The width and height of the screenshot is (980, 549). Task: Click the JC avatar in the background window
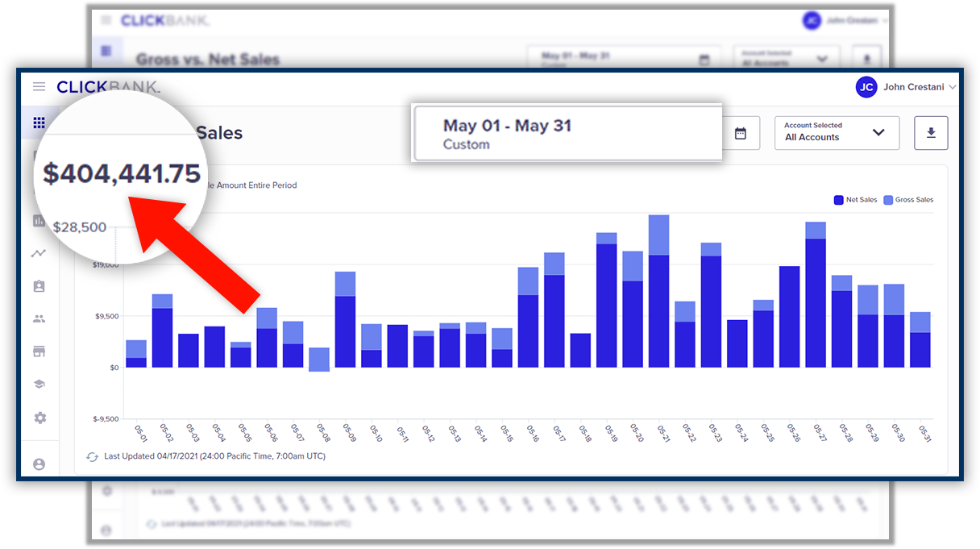click(x=812, y=20)
